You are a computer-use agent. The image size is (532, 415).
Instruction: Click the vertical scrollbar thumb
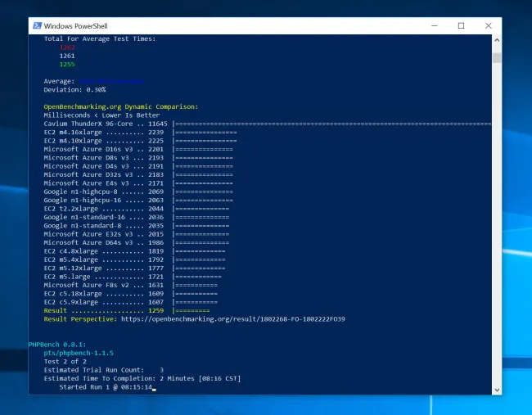pos(497,57)
